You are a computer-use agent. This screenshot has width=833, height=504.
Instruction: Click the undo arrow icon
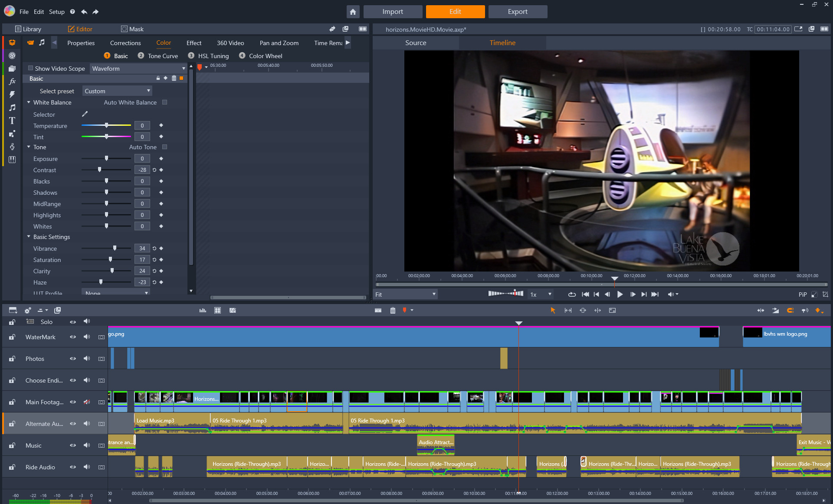[84, 12]
